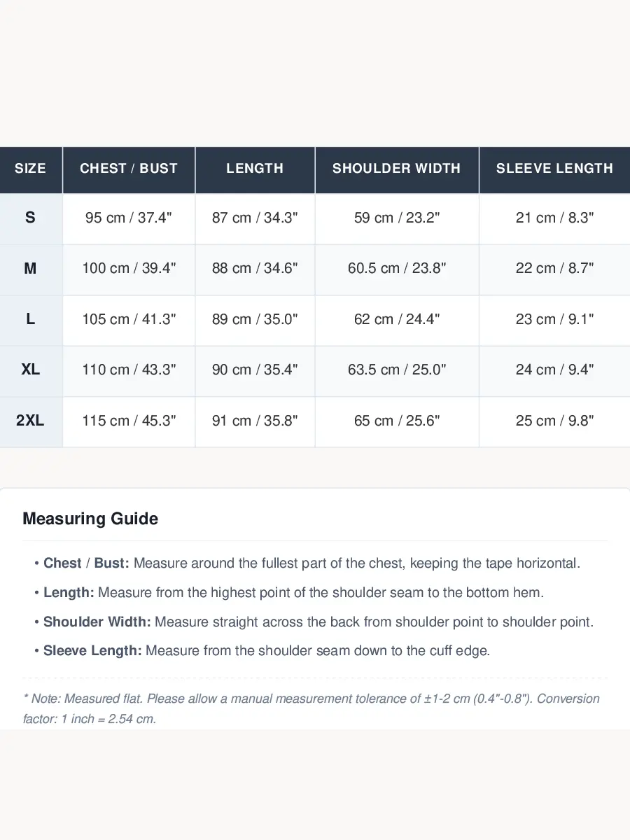Select the 88 cm / 34.6" length cell
Viewport: 630px width, 840px height.
click(x=255, y=269)
